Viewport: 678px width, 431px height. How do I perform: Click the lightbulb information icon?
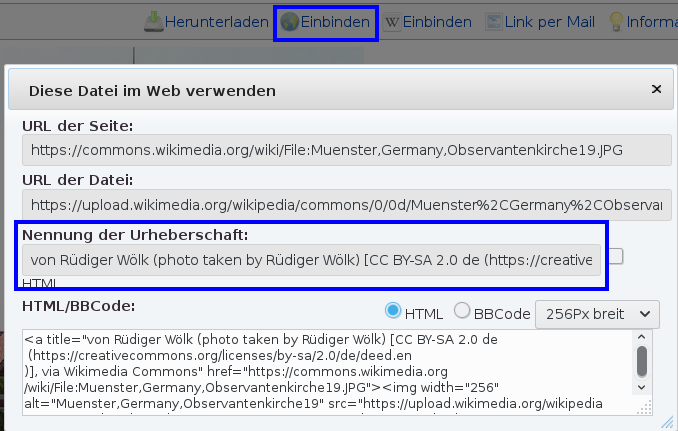pyautogui.click(x=617, y=21)
